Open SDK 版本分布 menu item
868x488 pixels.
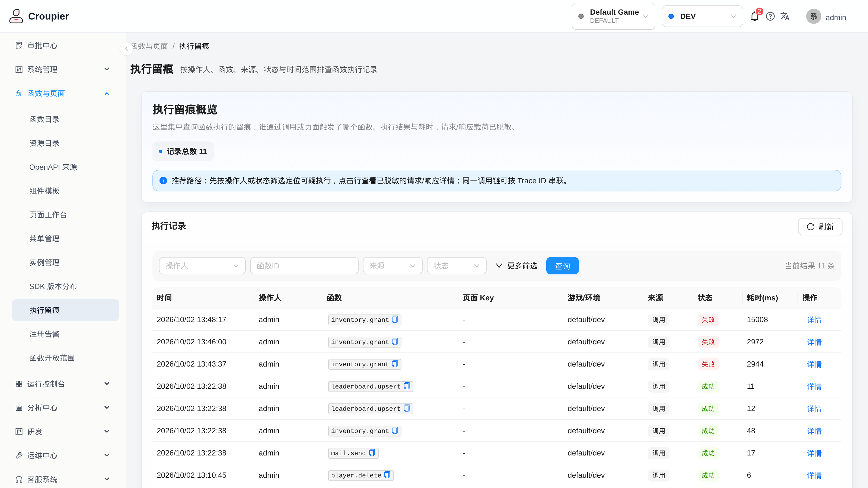[65, 286]
